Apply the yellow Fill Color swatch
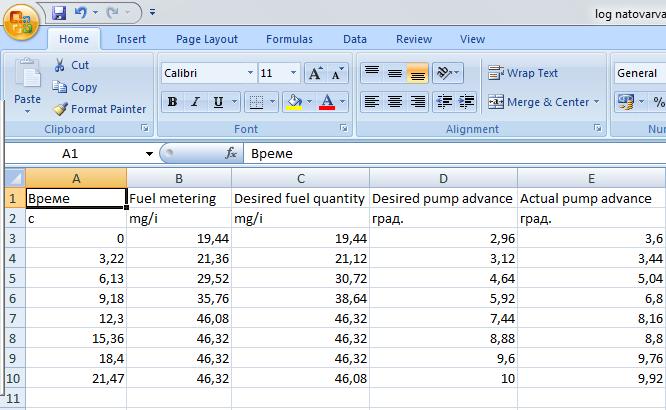The width and height of the screenshot is (666, 410). (294, 102)
